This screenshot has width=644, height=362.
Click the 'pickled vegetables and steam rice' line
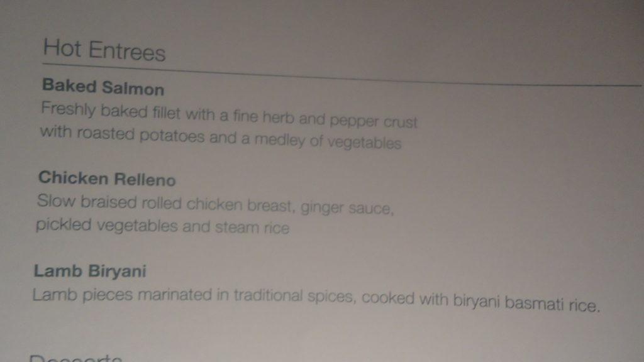pyautogui.click(x=163, y=226)
